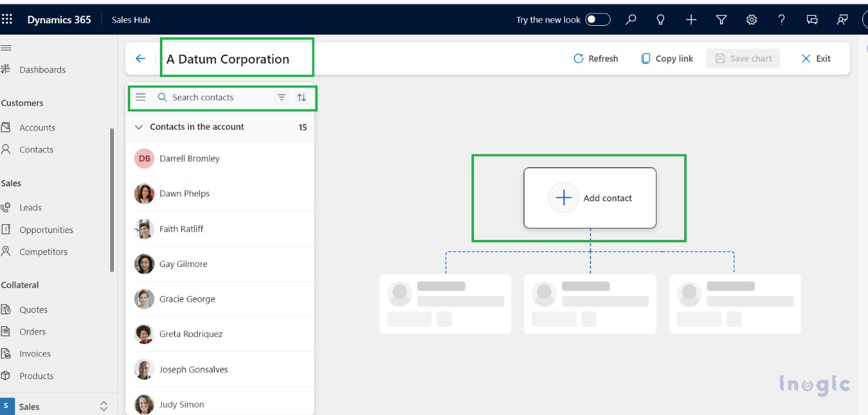Toggle the Try the new look switch
The height and width of the screenshot is (415, 868).
coord(598,20)
